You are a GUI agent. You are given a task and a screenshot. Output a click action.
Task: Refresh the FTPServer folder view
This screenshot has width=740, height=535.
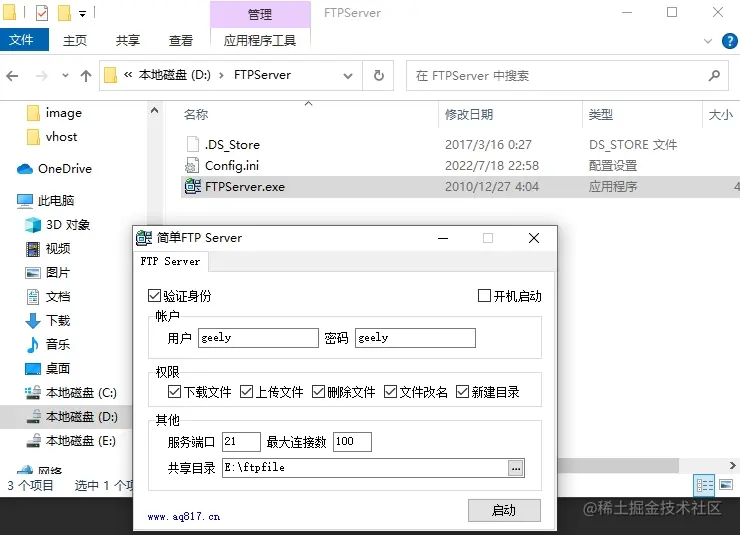coord(378,75)
